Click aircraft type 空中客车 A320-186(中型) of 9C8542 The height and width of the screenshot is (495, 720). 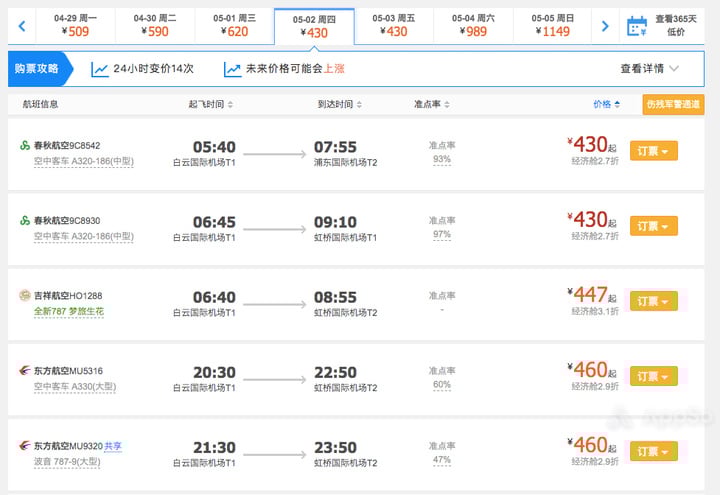84,161
